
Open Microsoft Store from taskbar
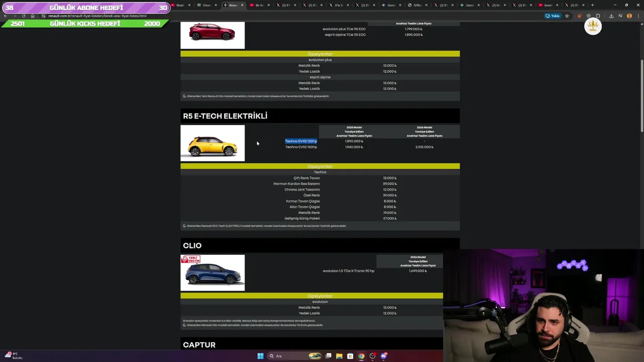350,356
